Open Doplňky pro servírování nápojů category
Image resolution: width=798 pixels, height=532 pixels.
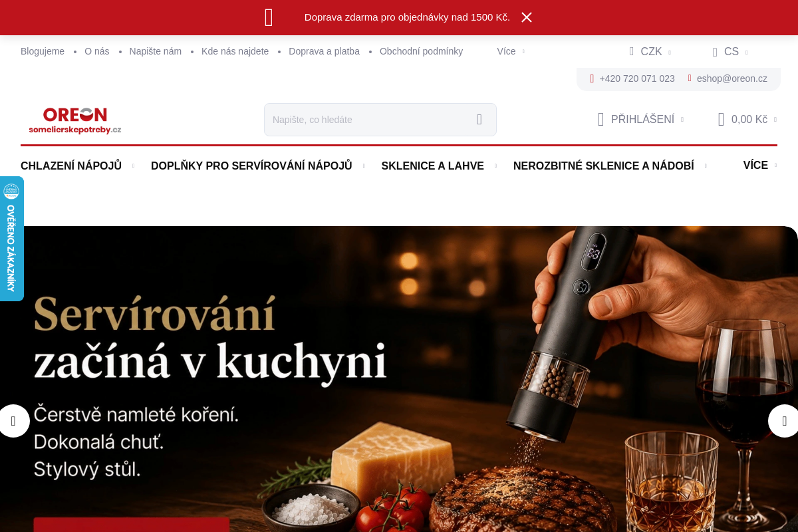click(251, 166)
